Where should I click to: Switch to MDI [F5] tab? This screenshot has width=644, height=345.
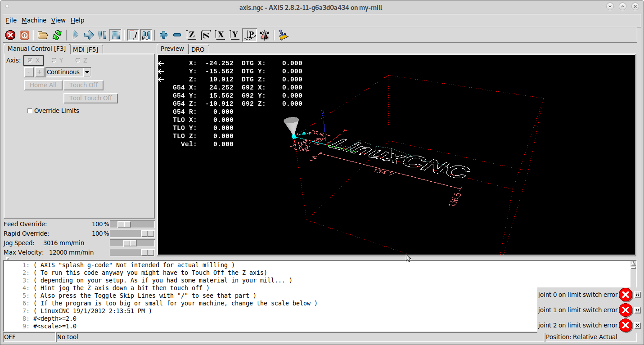coord(86,49)
